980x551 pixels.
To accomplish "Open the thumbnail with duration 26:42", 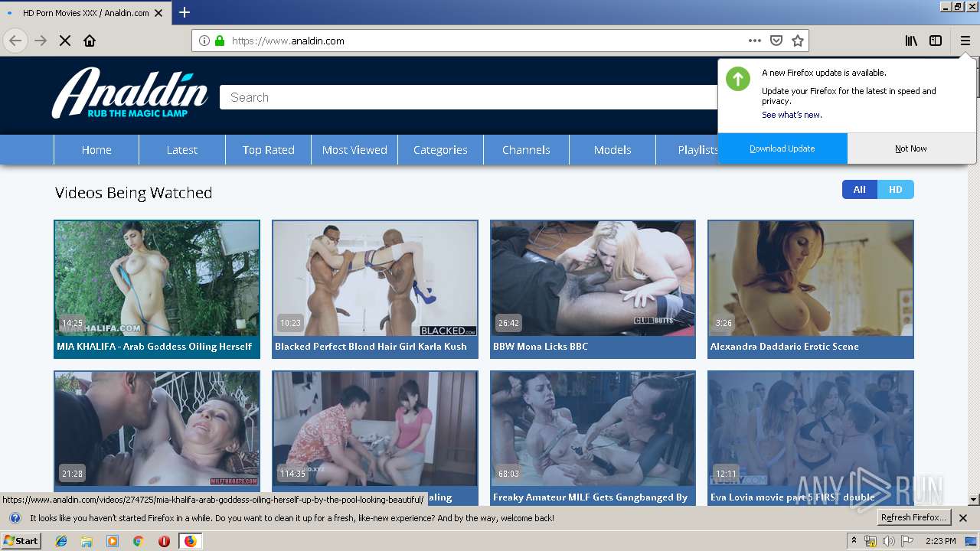I will pos(593,279).
